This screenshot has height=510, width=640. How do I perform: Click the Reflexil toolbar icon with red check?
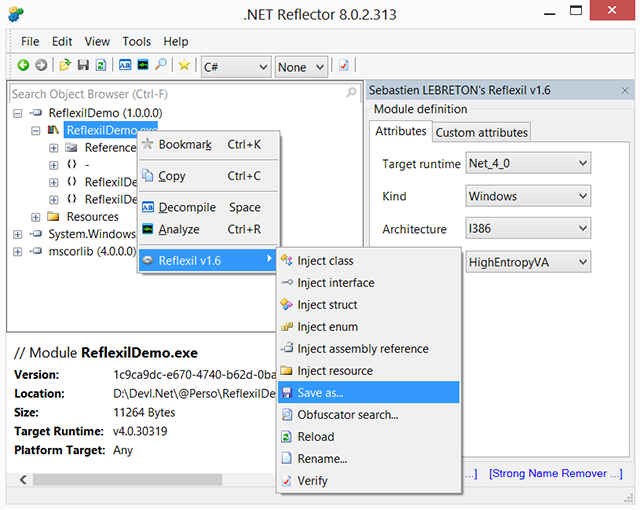click(x=344, y=65)
